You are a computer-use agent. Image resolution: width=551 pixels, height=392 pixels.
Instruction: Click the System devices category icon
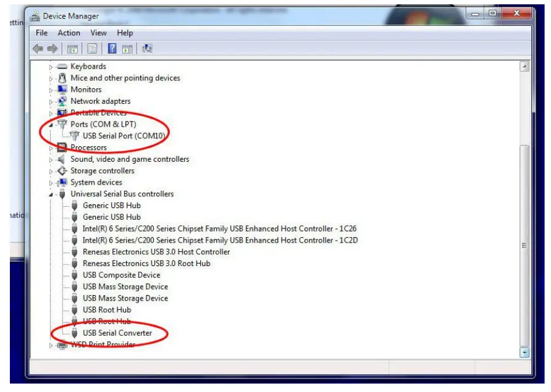click(62, 182)
